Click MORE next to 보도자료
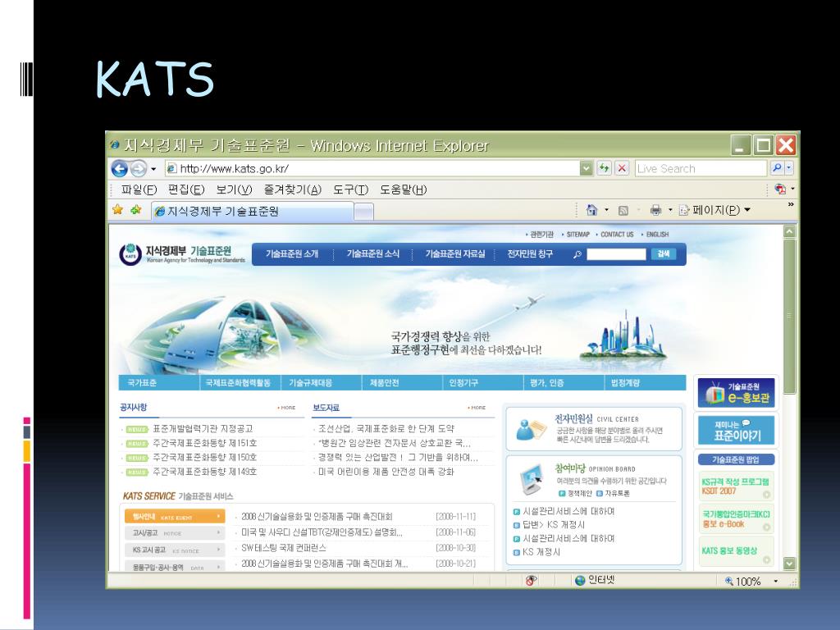This screenshot has width=840, height=630. pos(477,408)
